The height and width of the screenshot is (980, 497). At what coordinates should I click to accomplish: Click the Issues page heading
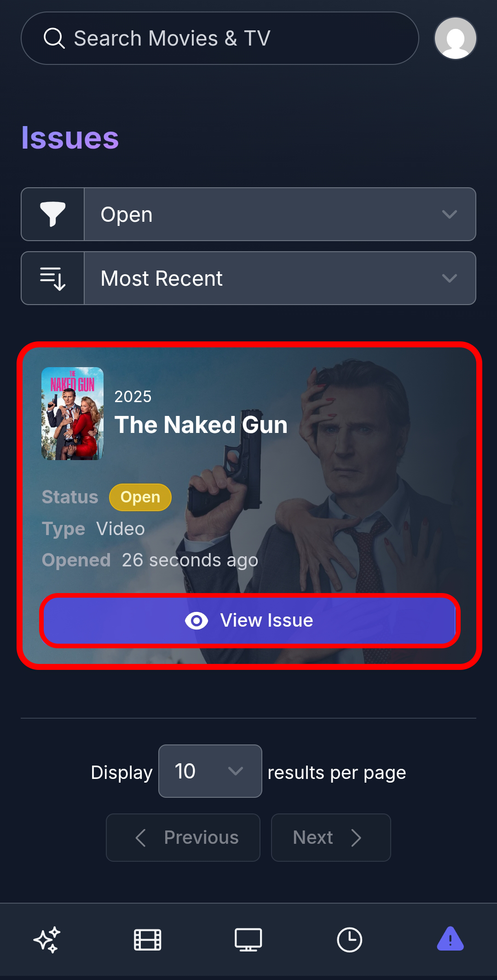point(70,138)
